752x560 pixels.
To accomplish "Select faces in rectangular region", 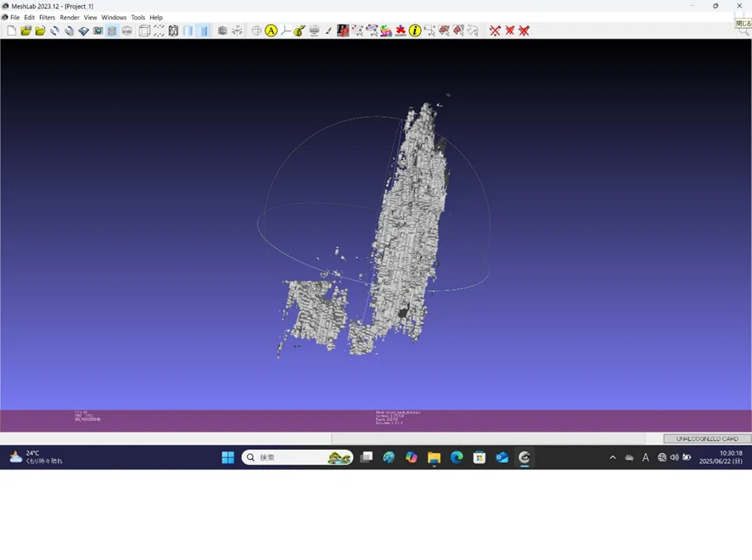I will pyautogui.click(x=444, y=31).
